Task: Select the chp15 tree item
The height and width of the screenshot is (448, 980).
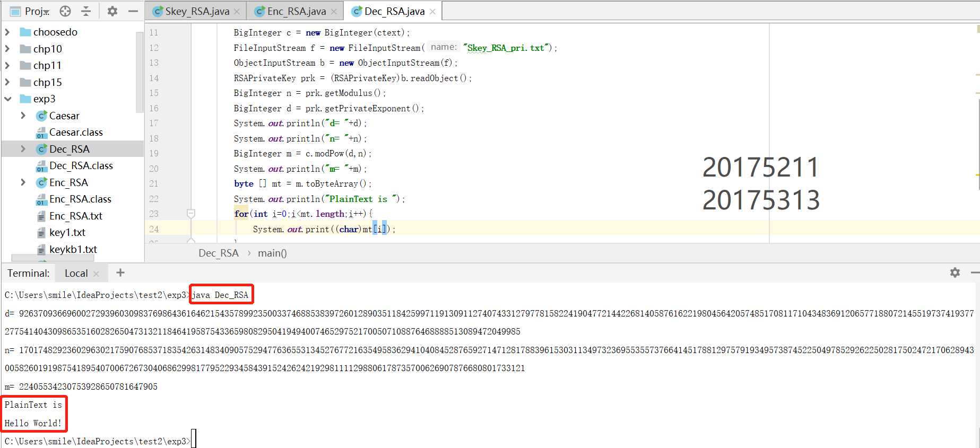Action: [48, 82]
